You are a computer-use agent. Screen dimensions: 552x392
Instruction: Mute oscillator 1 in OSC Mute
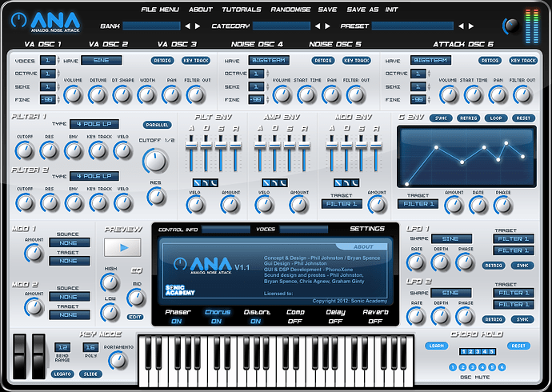coord(453,367)
